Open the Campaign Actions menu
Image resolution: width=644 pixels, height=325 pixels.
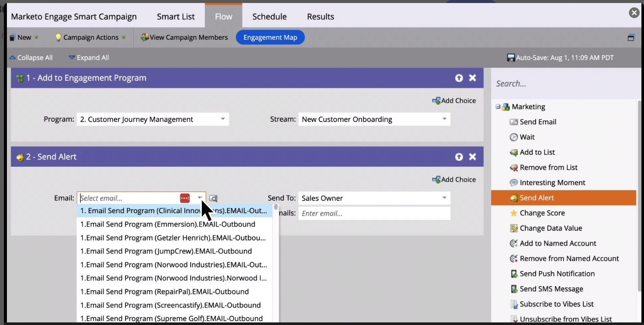pyautogui.click(x=90, y=38)
